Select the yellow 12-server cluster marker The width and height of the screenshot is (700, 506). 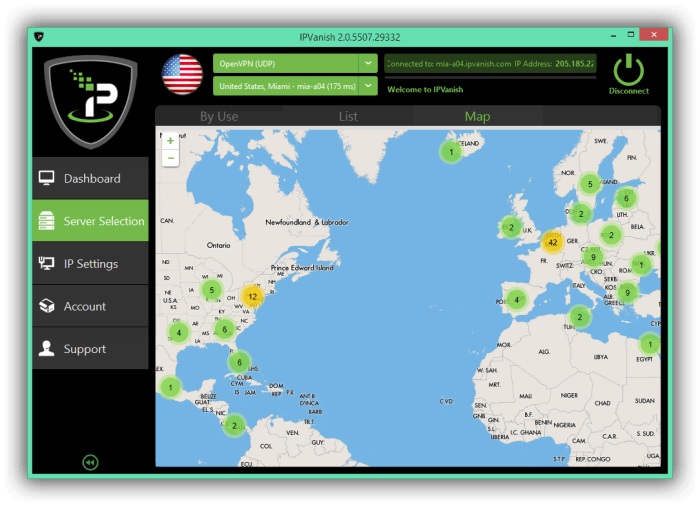[x=252, y=296]
